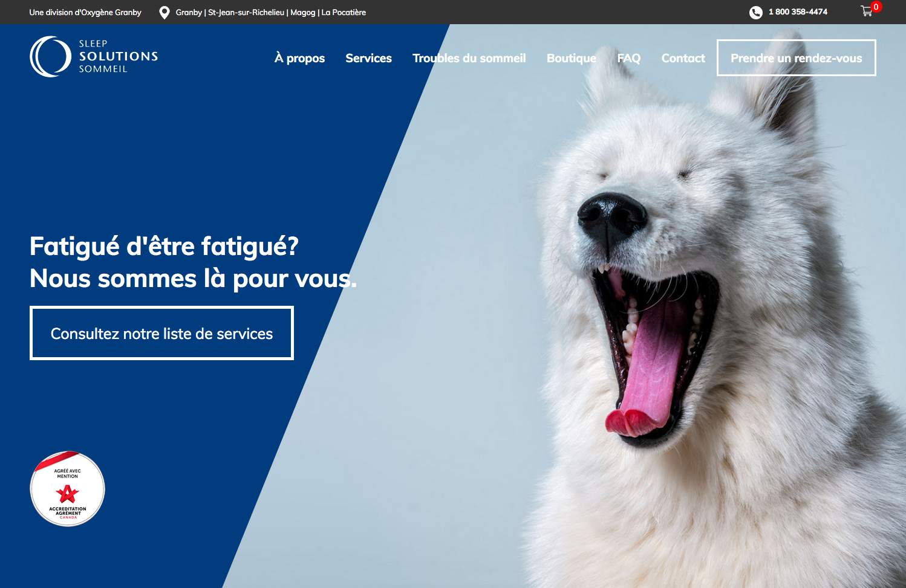Click Consultez notre liste de services

(161, 333)
